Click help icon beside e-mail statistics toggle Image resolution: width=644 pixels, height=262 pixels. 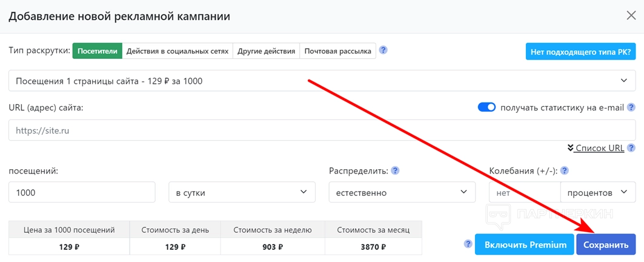coord(631,107)
